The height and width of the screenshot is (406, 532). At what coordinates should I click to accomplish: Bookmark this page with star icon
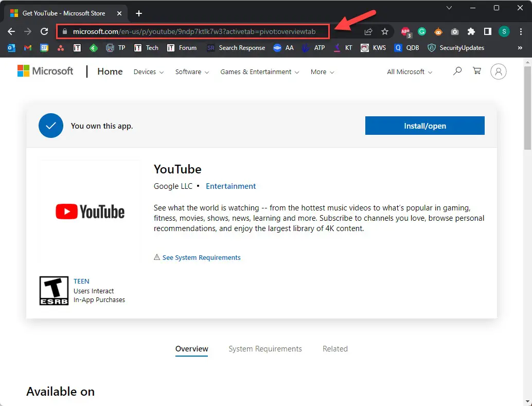[385, 31]
